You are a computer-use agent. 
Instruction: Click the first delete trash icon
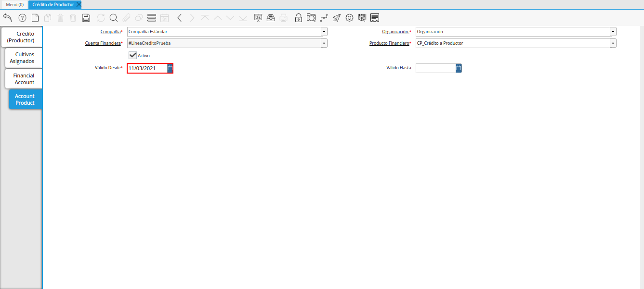click(61, 18)
